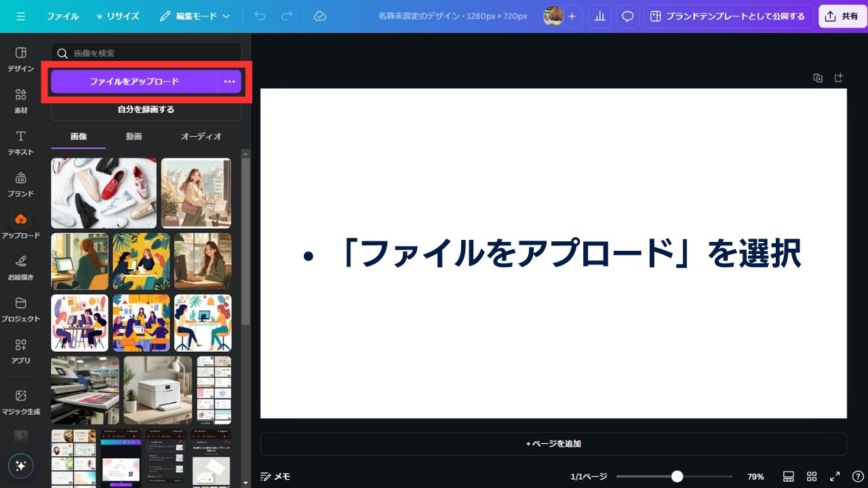Open the Canva AI sparkle assistant
The image size is (868, 488).
pyautogui.click(x=20, y=466)
